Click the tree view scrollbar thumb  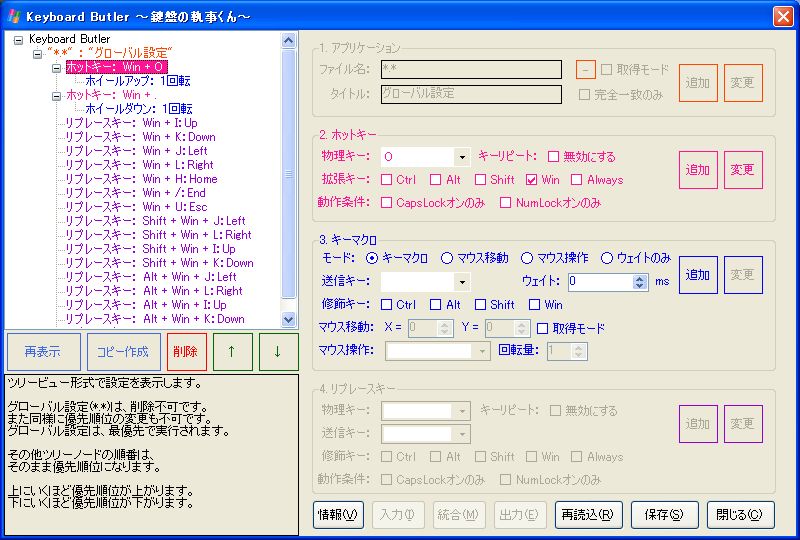point(288,174)
